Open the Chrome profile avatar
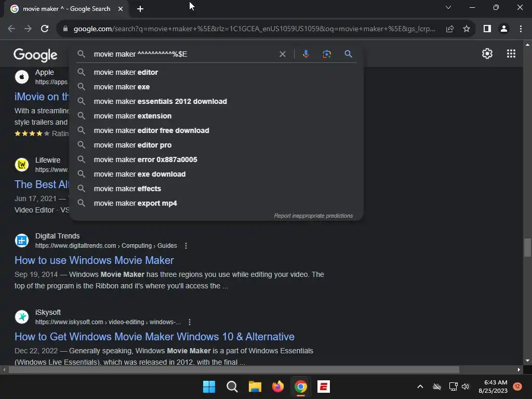This screenshot has width=532, height=399. 504,29
